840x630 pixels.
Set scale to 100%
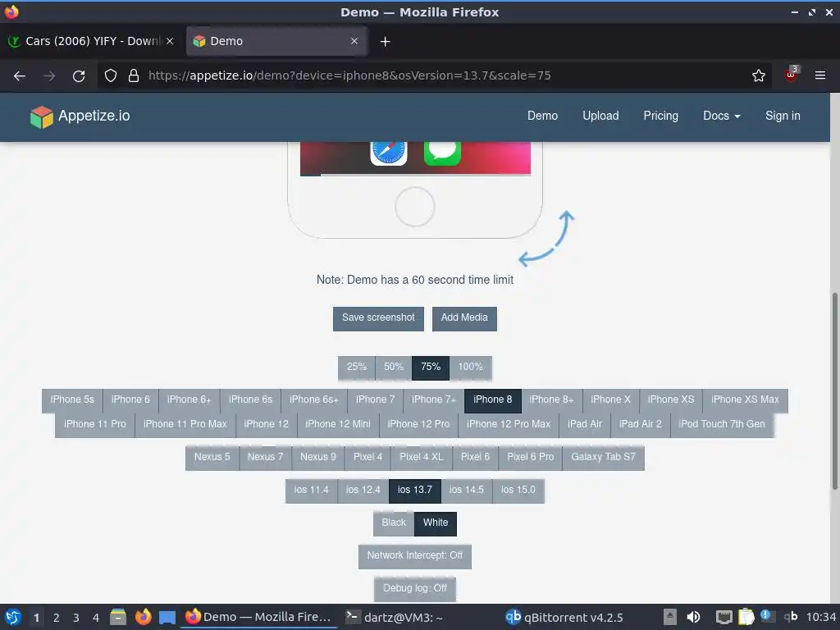[470, 367]
